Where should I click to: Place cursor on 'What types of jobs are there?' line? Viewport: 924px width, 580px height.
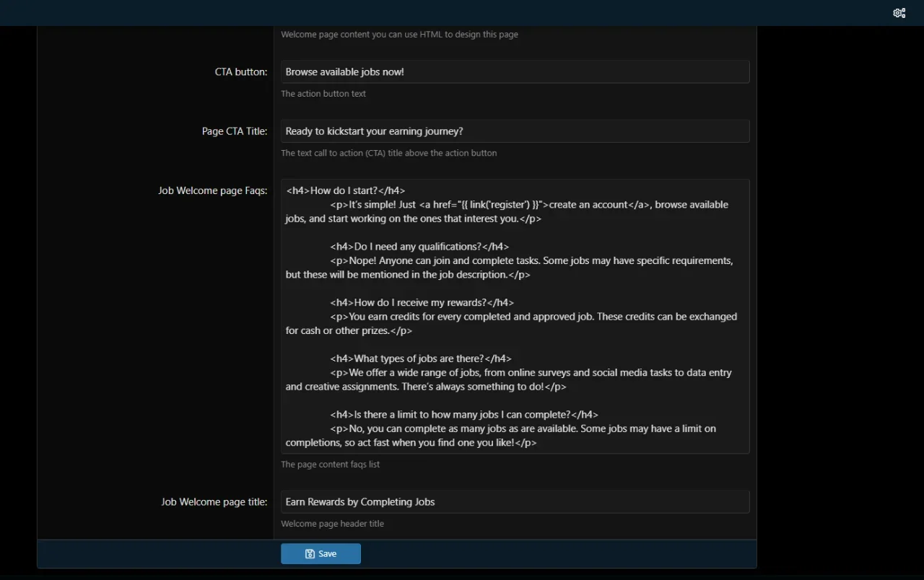point(420,359)
